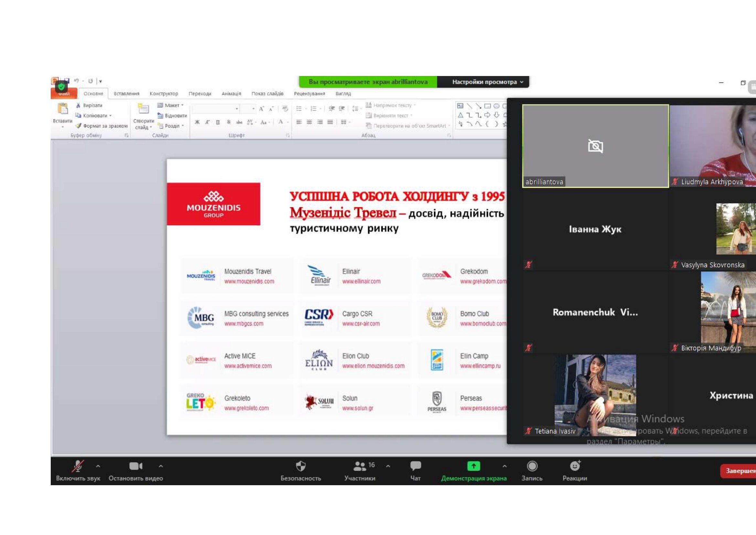Open the Participants (Участники) list
Viewport: 756px width, 535px height.
(x=359, y=471)
